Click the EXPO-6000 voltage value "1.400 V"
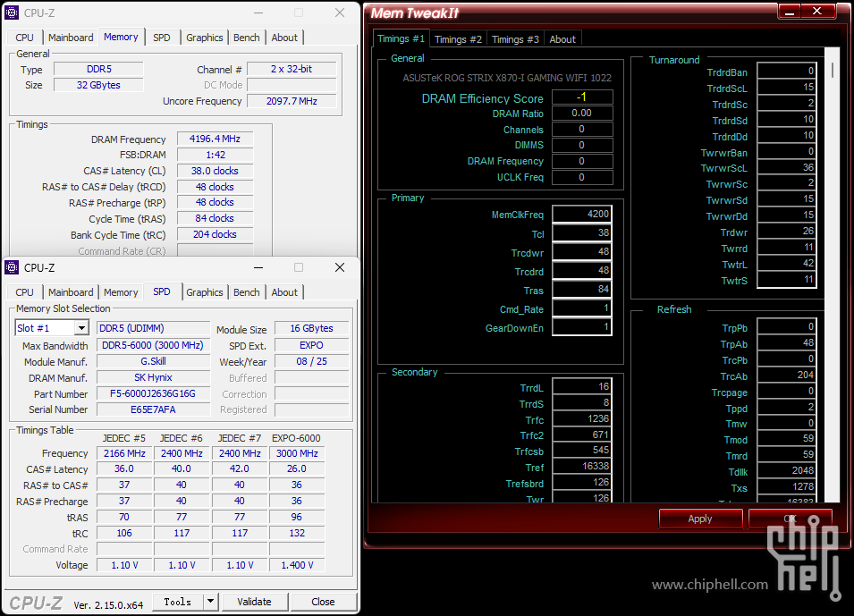 tap(297, 565)
